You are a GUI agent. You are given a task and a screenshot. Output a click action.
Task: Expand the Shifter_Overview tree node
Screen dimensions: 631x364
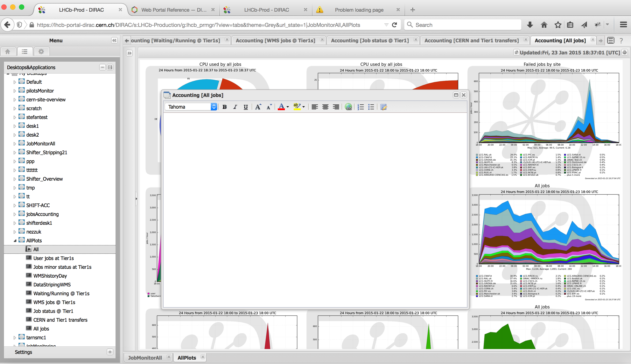[x=15, y=179]
